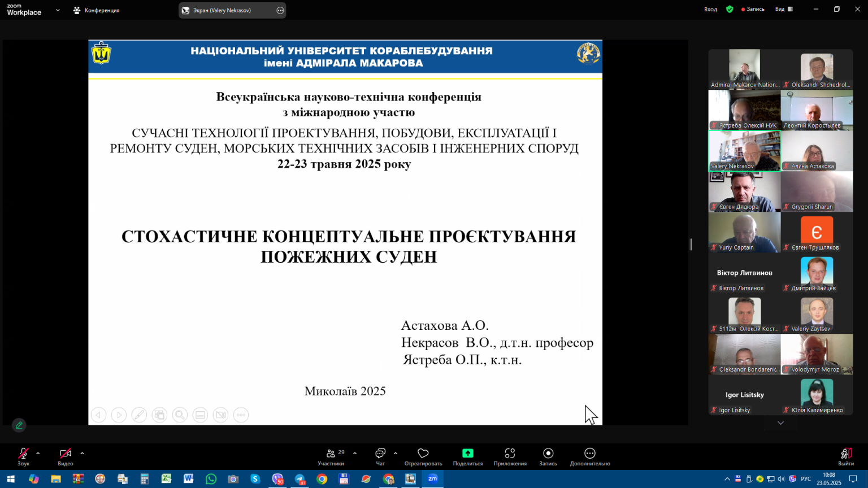Screen dimensions: 868x488
Task: Toggle Запись recording in bottom toolbar
Action: 548,456
